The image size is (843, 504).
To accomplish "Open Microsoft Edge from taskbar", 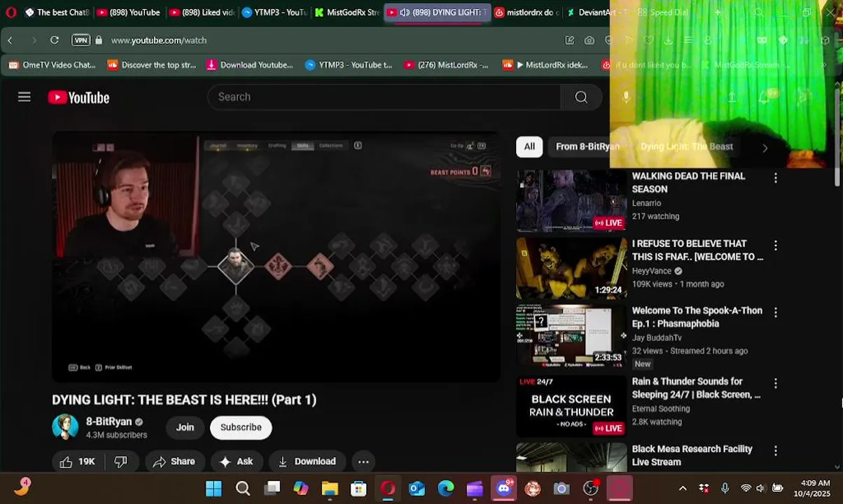I will tap(445, 489).
